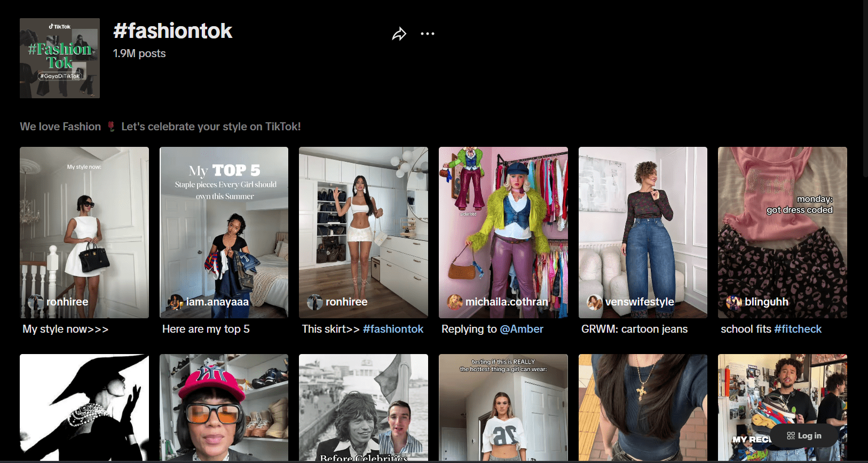This screenshot has height=463, width=868.
Task: Play the black-and-white wide hat video
Action: pos(84,407)
